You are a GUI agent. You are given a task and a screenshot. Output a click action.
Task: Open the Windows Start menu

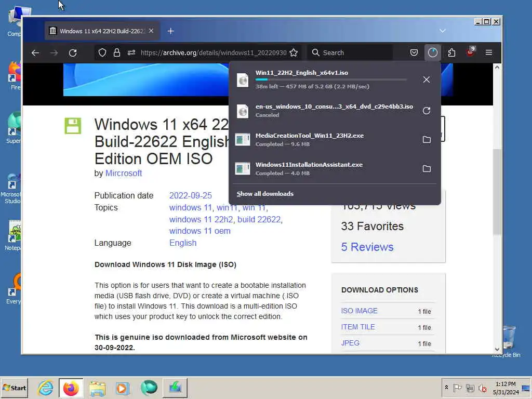pyautogui.click(x=14, y=388)
